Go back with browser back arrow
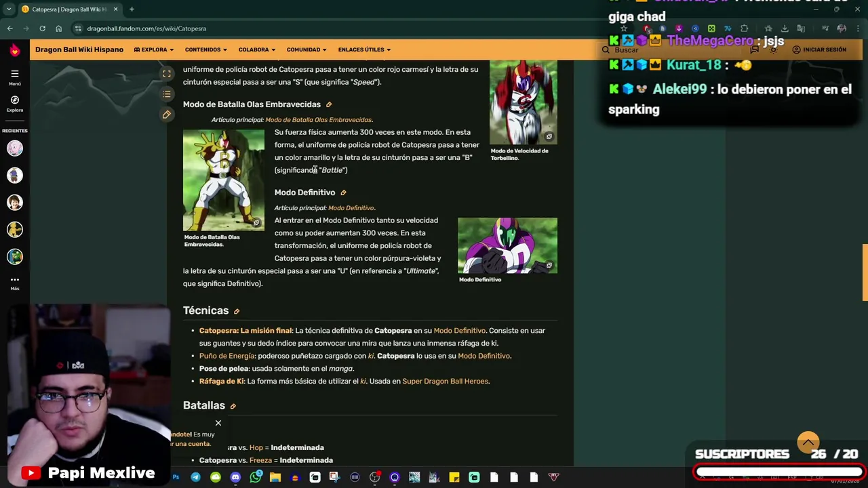 pos(9,28)
